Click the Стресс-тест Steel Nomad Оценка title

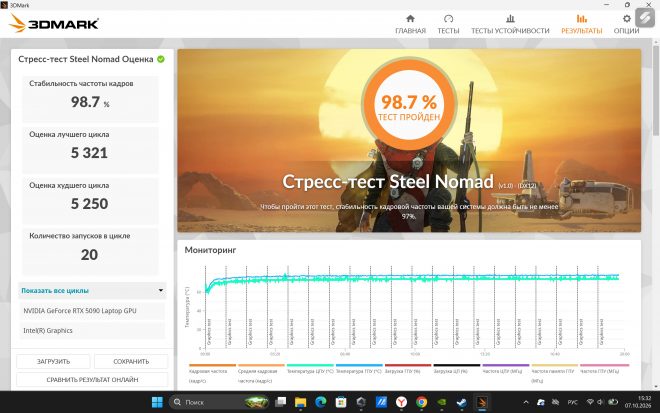pos(85,59)
